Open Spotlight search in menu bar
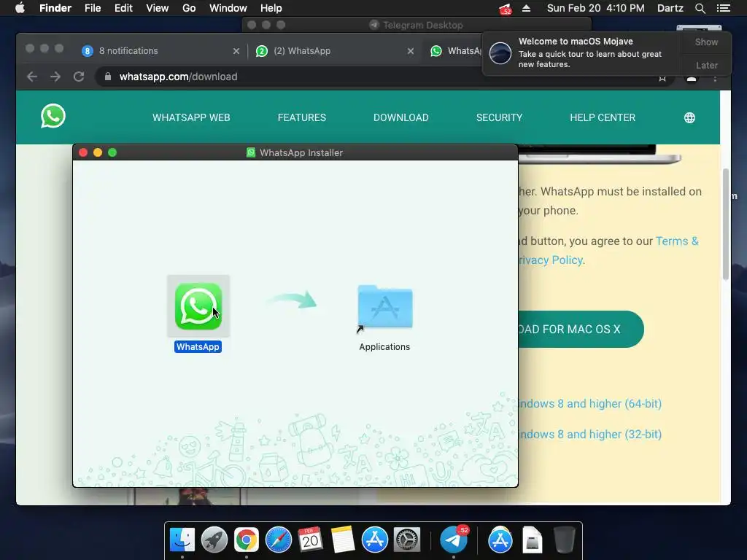This screenshot has height=560, width=747. point(700,8)
